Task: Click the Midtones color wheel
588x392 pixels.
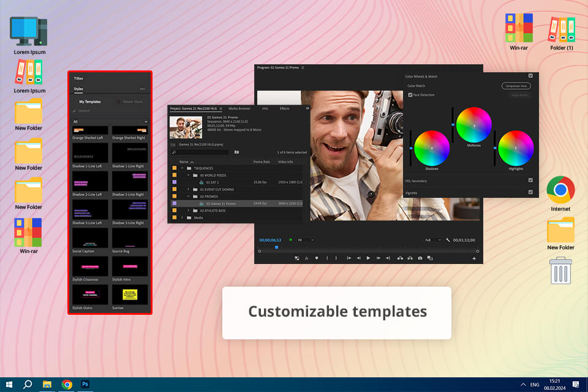Action: [x=473, y=126]
